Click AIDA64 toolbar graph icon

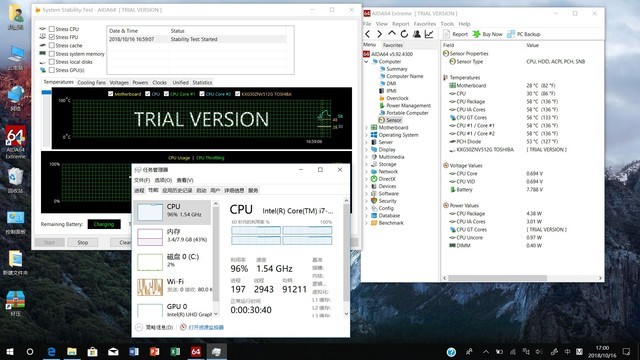point(429,34)
